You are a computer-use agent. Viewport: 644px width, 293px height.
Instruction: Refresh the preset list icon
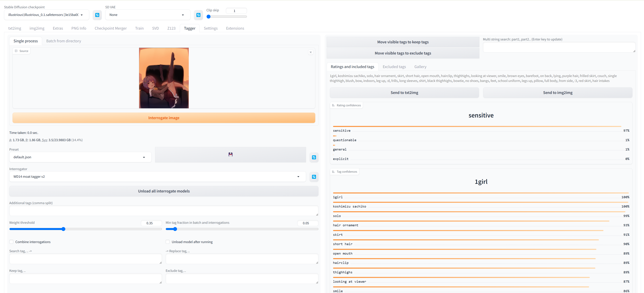314,157
